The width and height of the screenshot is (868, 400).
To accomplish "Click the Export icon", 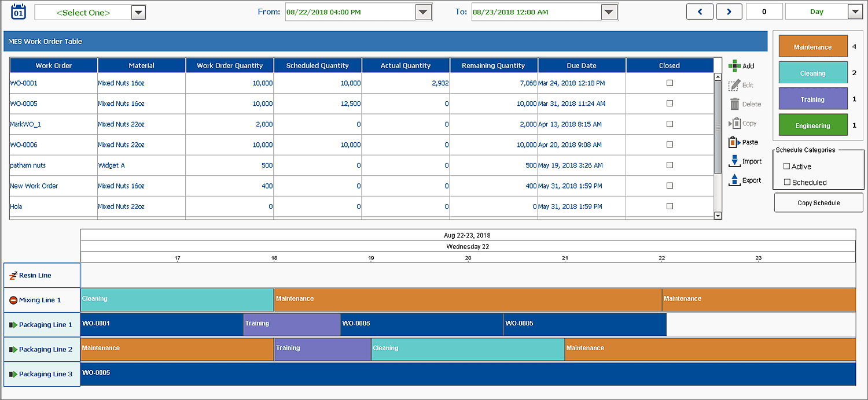I will tap(734, 180).
